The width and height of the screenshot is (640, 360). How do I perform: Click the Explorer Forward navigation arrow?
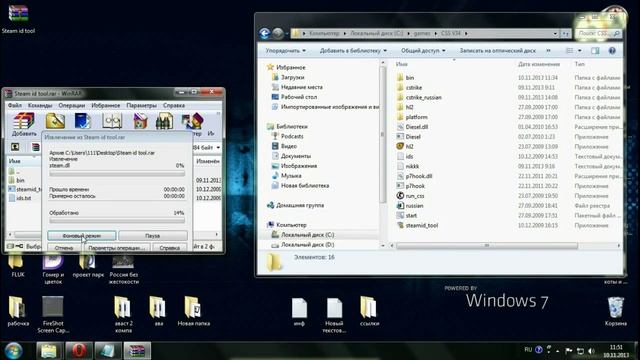tap(278, 33)
